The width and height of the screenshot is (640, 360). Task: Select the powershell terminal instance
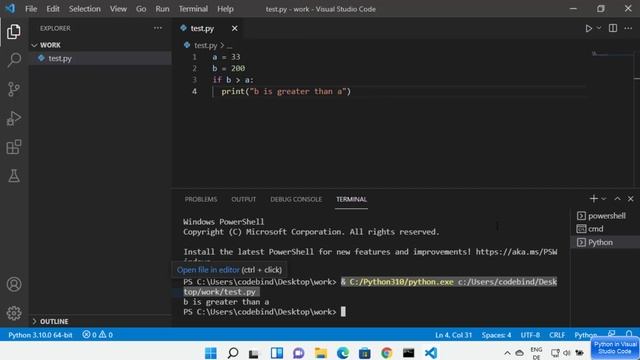tap(605, 216)
